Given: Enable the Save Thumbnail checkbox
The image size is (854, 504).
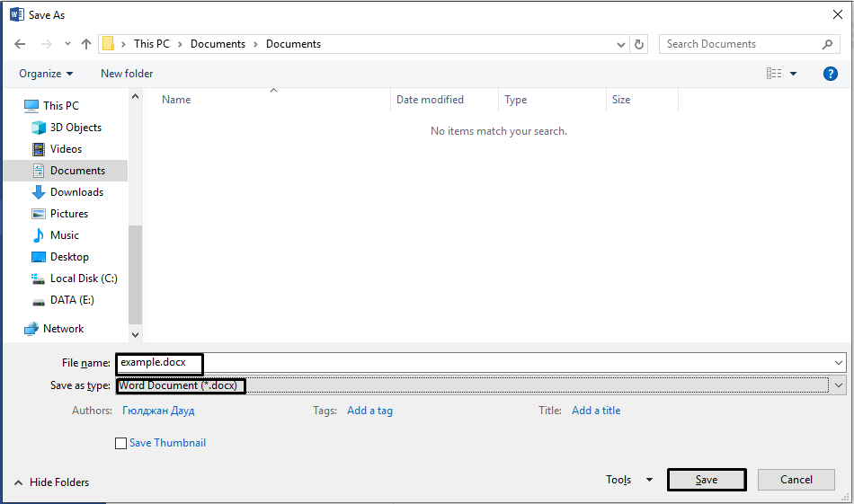Looking at the screenshot, I should tap(121, 443).
